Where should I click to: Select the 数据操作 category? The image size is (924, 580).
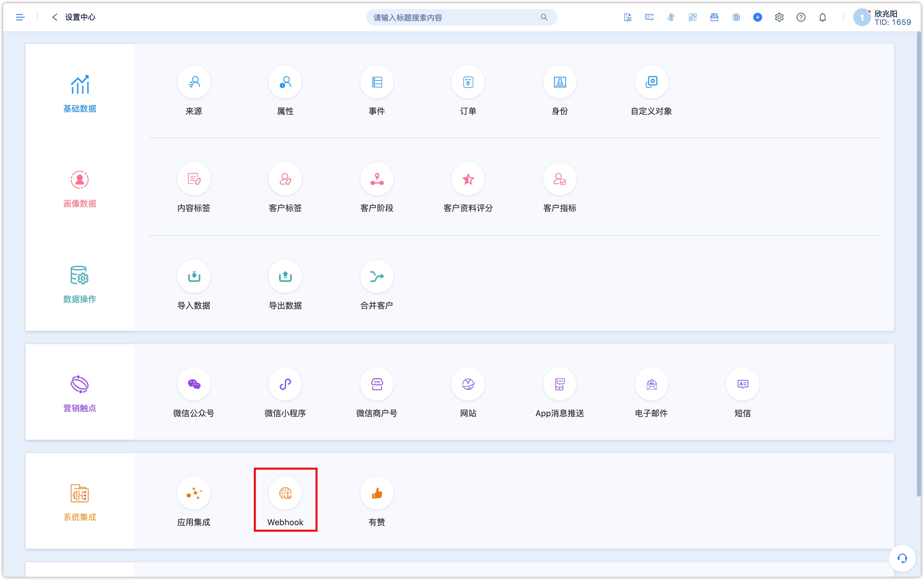pos(80,285)
